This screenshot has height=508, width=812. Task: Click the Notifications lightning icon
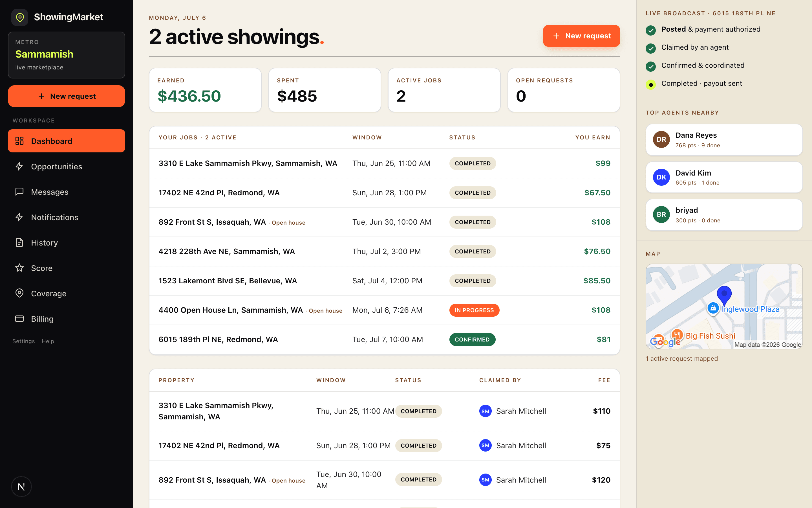coord(19,217)
